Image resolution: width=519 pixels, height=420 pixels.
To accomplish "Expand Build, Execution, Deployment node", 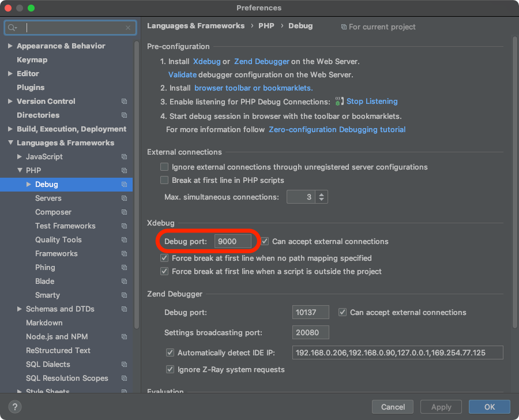I will point(10,129).
